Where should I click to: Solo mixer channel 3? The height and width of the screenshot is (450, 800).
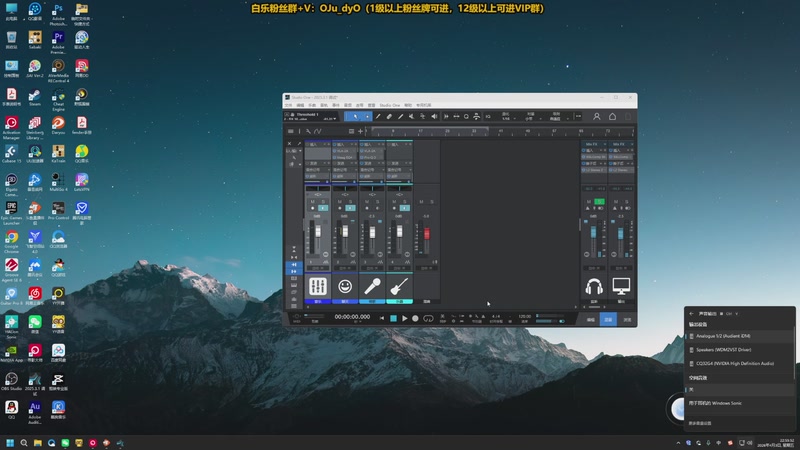point(377,202)
